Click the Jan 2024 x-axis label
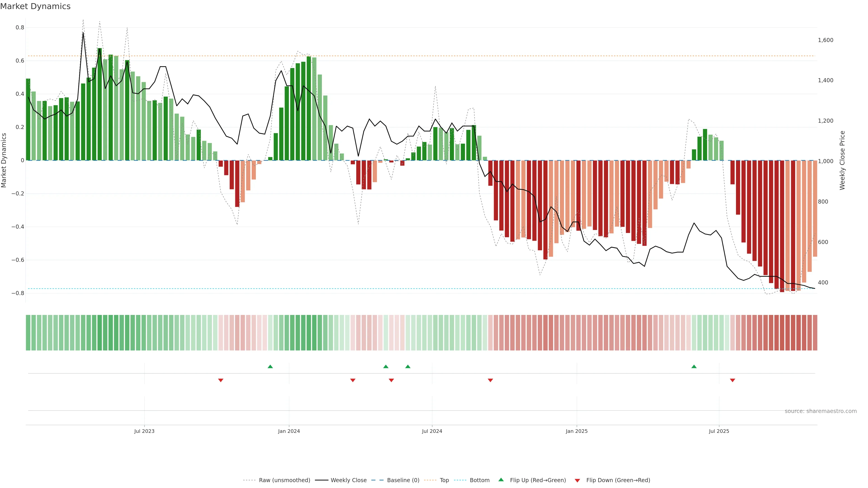The image size is (868, 488). pos(289,431)
